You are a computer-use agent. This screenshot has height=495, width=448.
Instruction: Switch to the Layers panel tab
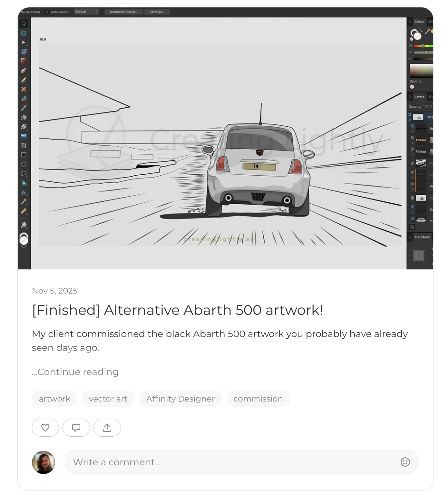click(419, 97)
